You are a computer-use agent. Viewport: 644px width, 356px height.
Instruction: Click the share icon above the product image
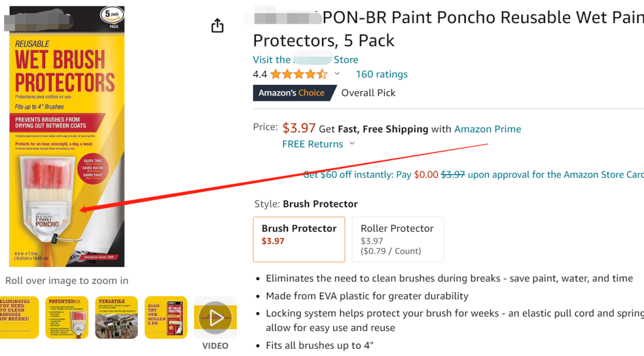click(218, 25)
